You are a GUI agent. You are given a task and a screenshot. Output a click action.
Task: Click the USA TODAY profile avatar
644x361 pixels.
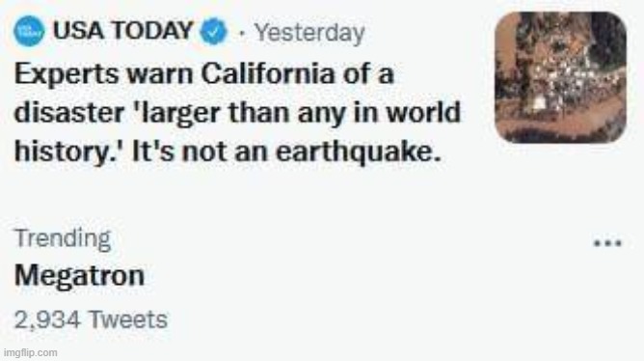coord(29,31)
